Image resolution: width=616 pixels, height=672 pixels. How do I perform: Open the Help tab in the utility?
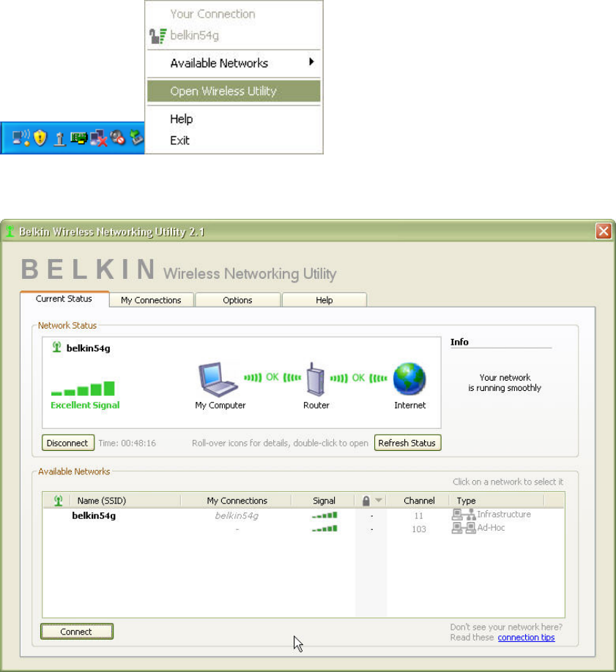click(x=324, y=300)
